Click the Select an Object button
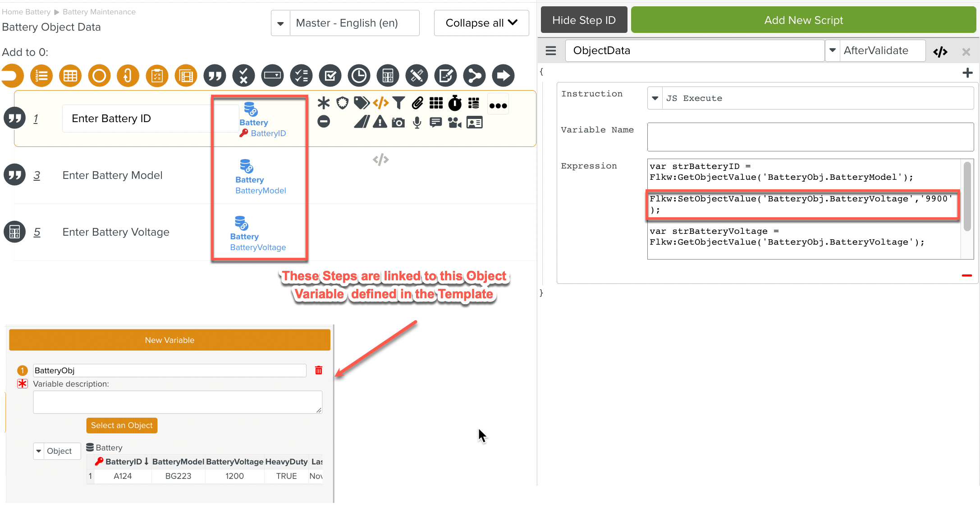 [122, 425]
